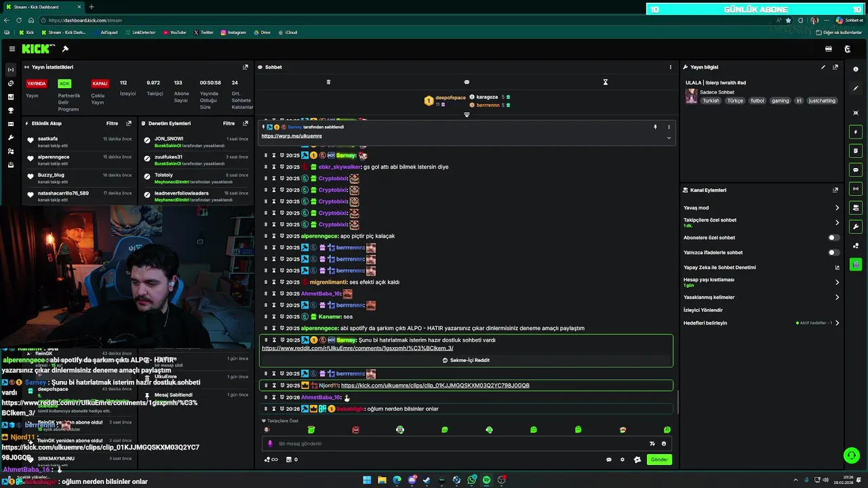Viewport: 868px width, 488px height.
Task: Click the chat bubble icon in right sidebar
Action: [856, 169]
